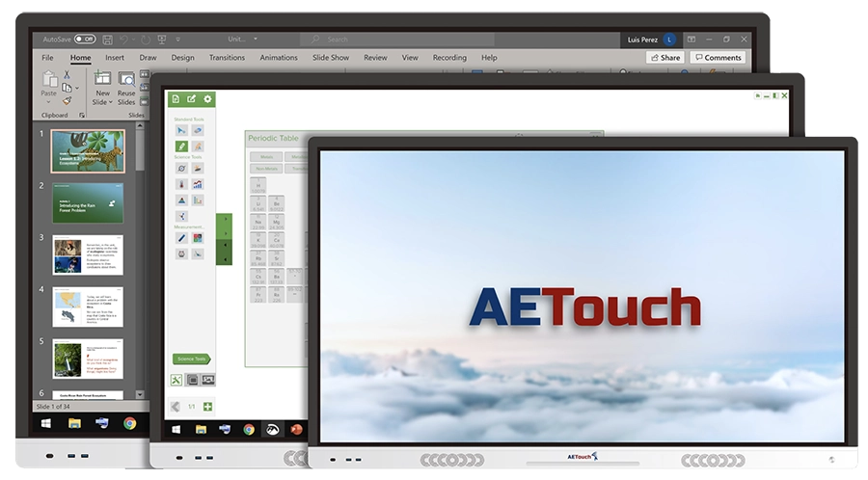Open the alarm clock timer tool
This screenshot has width=868, height=480.
pos(181,253)
